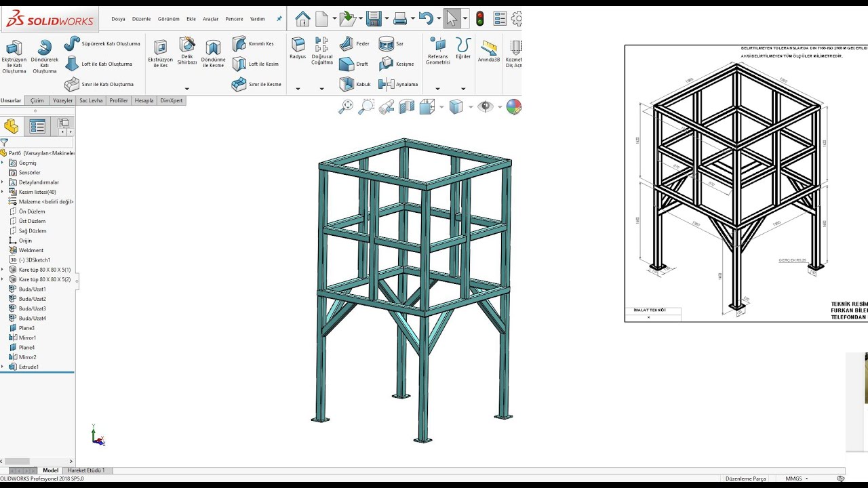Viewport: 868px width, 488px height.
Task: Select the Kesişme intersect tool
Action: pos(396,64)
